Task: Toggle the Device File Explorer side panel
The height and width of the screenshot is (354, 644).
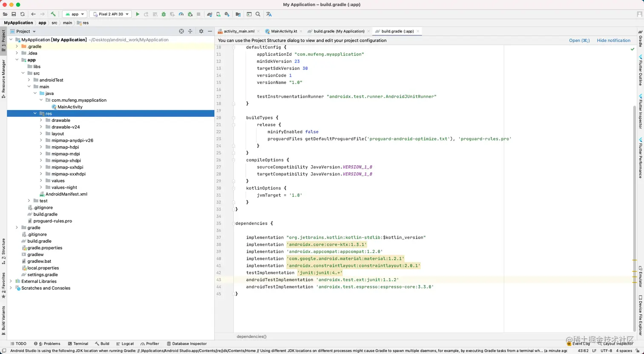Action: click(x=640, y=315)
